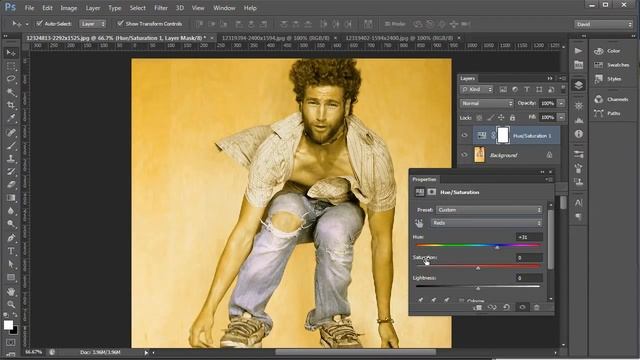Toggle the Colorize checkbox
This screenshot has height=360, width=640.
[x=461, y=301]
